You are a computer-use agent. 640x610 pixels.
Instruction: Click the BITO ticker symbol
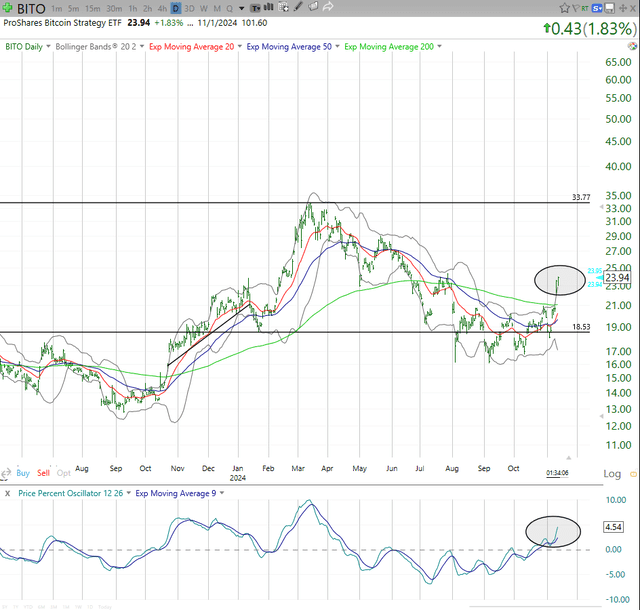point(31,8)
